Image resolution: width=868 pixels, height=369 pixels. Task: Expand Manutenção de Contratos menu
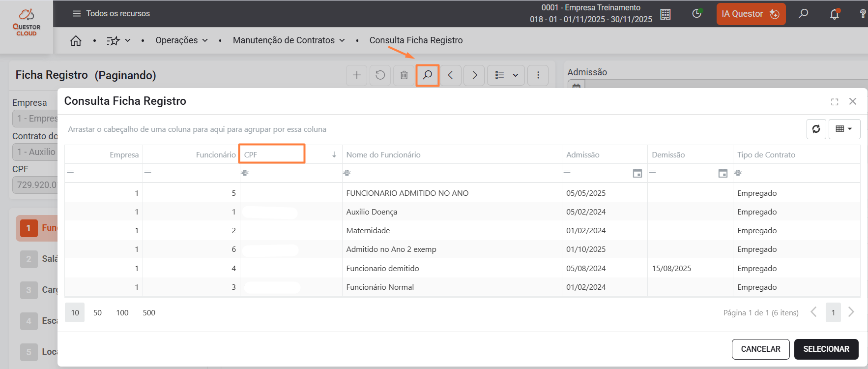289,40
